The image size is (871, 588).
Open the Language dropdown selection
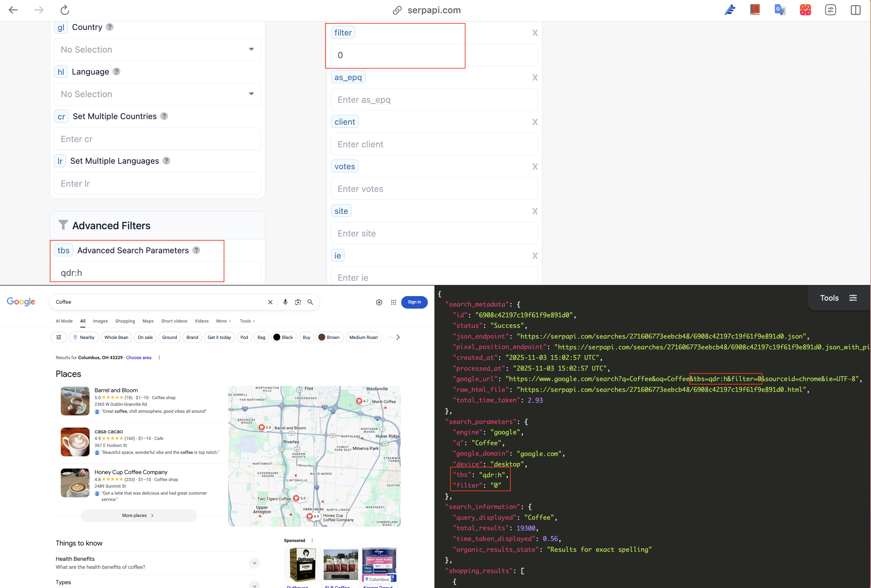click(157, 94)
